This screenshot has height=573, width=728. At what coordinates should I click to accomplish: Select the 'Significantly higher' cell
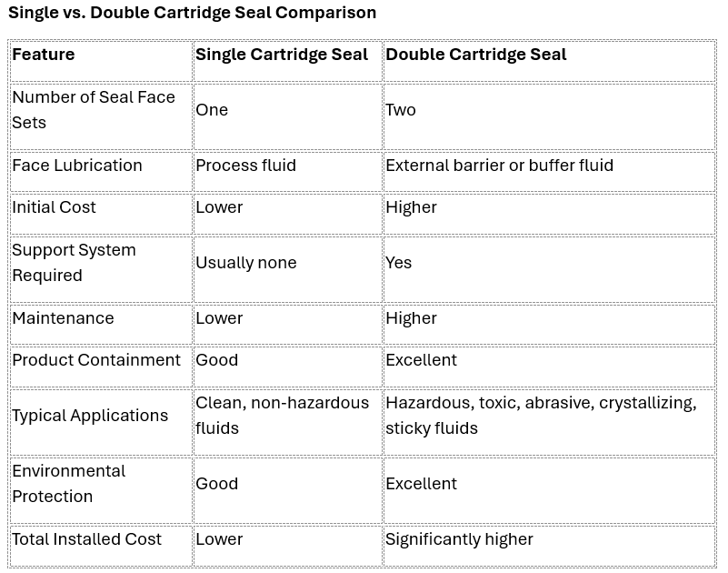pos(549,546)
